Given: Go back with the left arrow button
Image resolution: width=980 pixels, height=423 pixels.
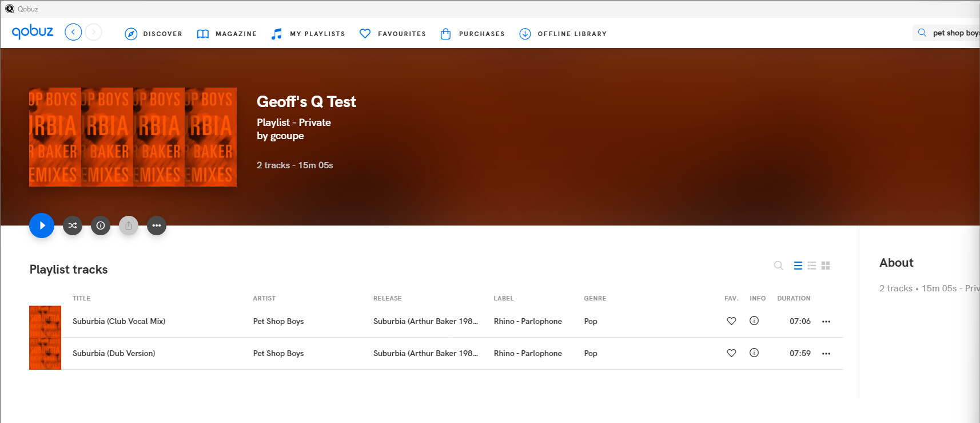Looking at the screenshot, I should [73, 32].
